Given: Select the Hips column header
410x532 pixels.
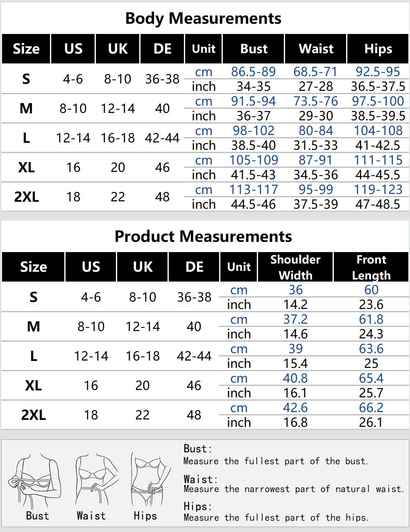Looking at the screenshot, I should click(378, 49).
